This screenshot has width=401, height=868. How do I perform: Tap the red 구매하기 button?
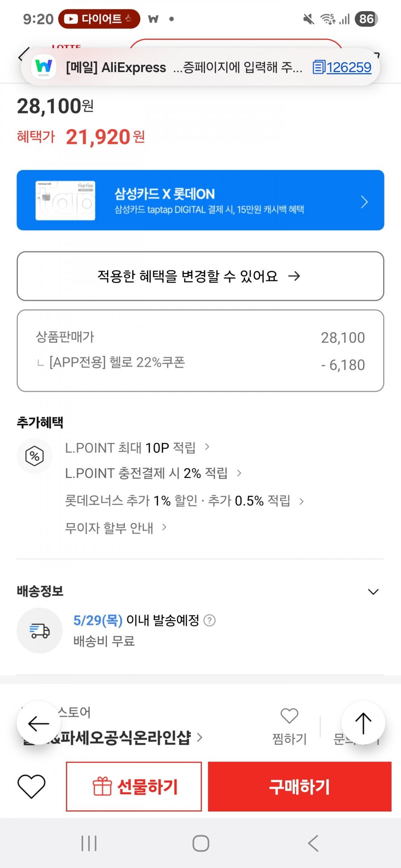pos(299,787)
